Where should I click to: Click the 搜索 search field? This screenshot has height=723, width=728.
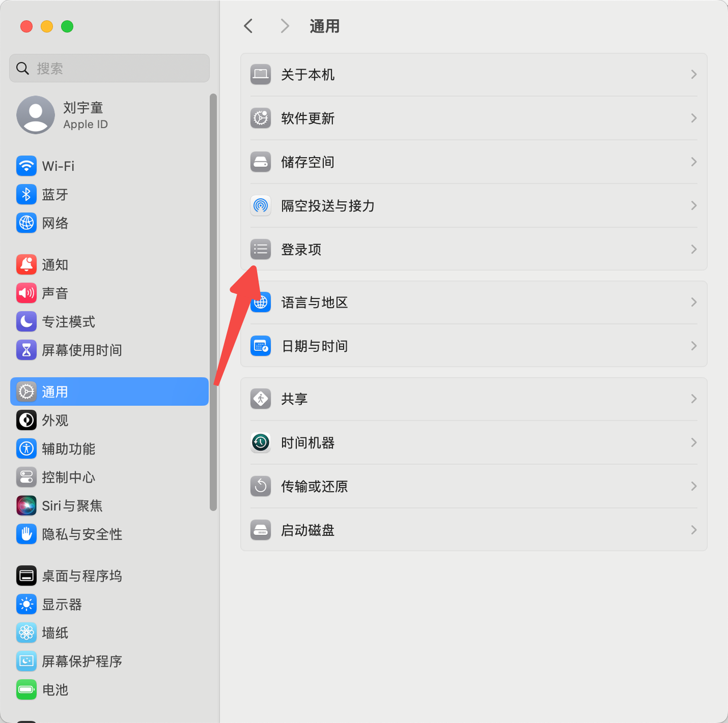[x=109, y=68]
